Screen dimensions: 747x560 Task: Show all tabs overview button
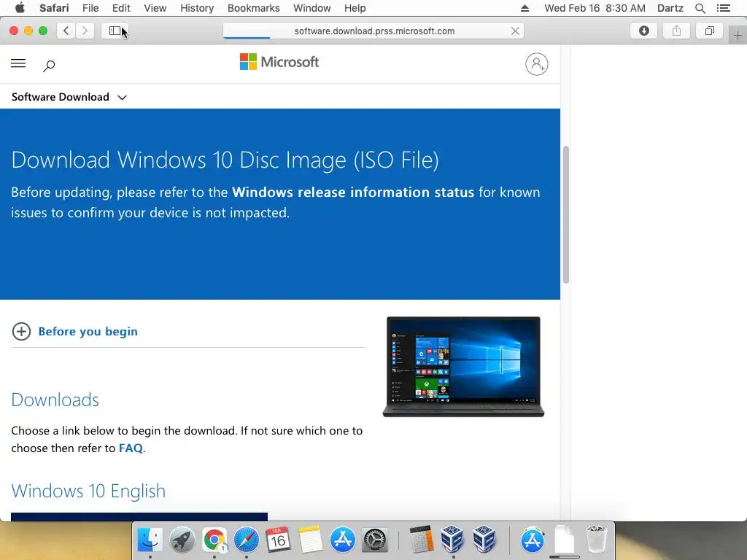[x=709, y=31]
